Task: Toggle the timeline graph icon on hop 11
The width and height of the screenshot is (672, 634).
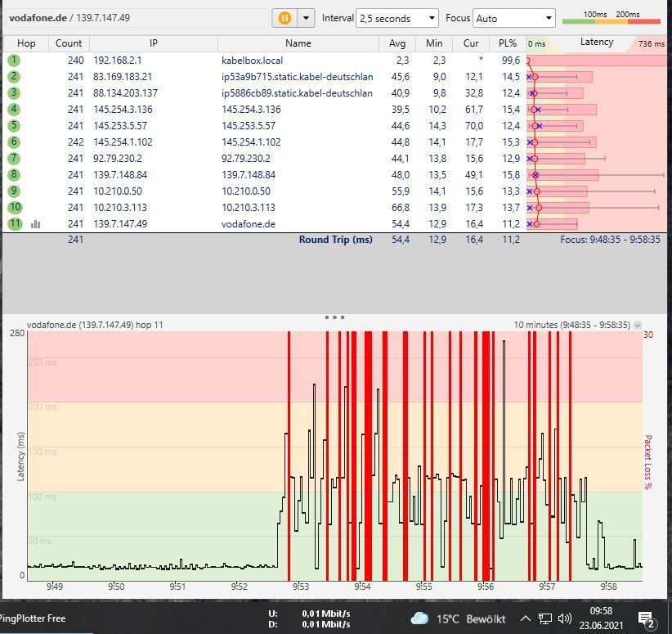Action: [x=36, y=224]
